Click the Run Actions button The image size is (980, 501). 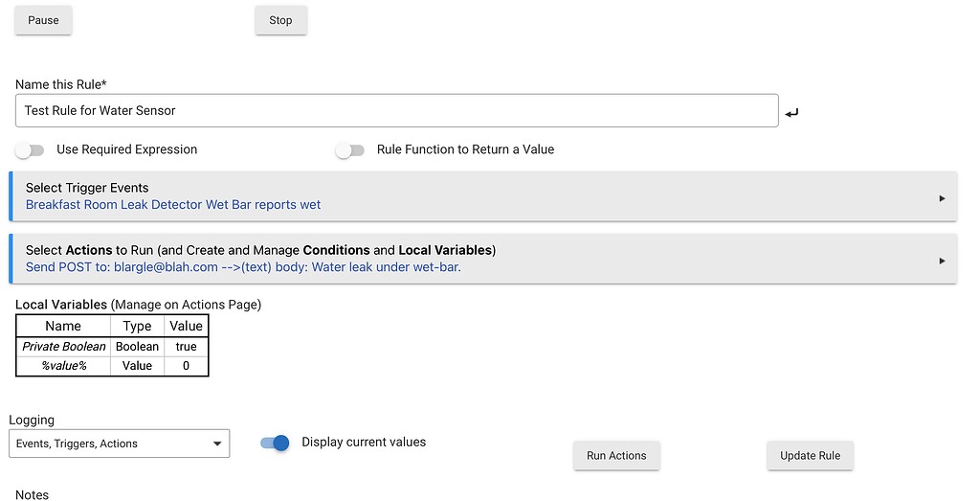616,456
